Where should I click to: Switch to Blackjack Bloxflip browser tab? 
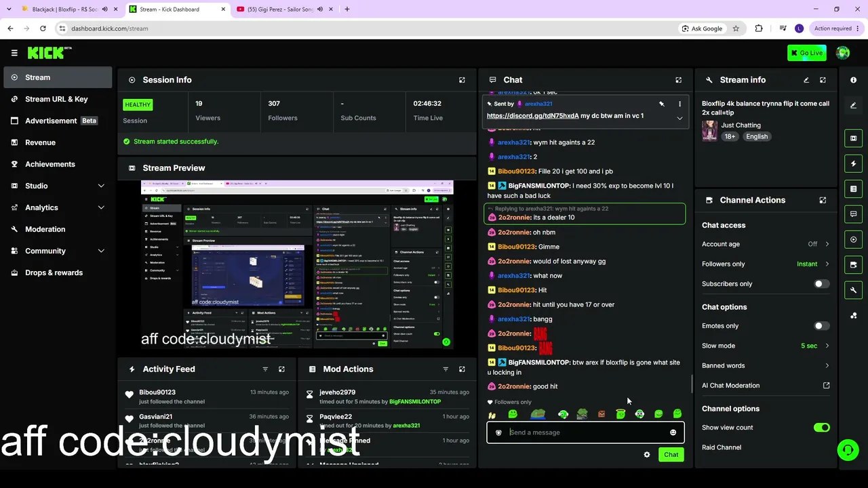click(x=68, y=9)
